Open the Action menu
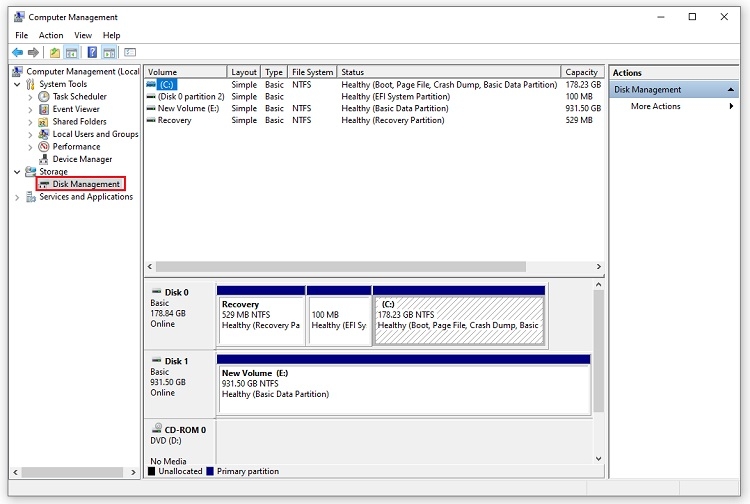The image size is (750, 504). (51, 35)
